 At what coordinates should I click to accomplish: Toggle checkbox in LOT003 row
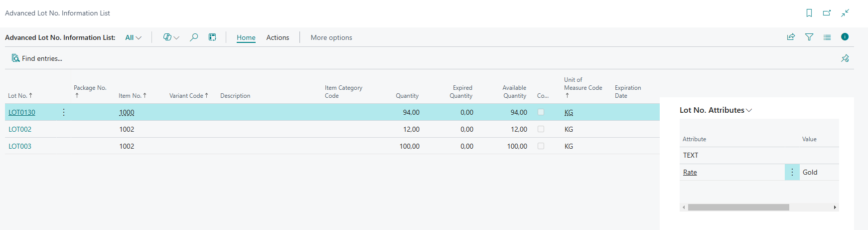(541, 146)
